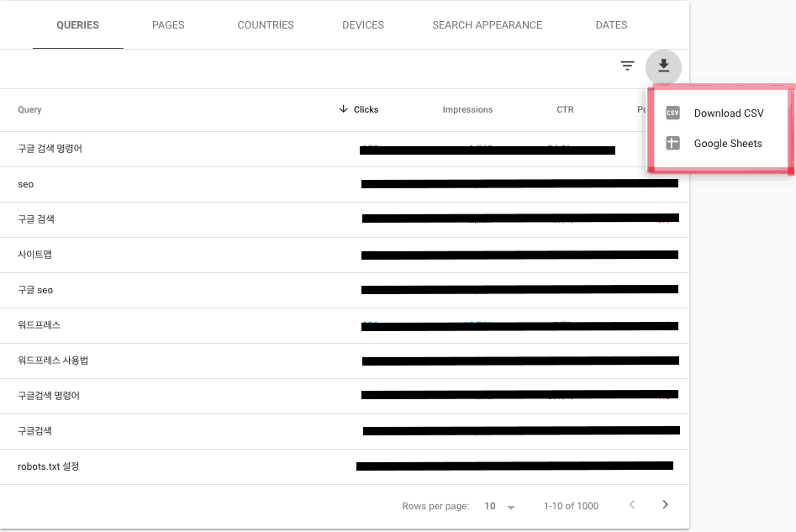
Task: Open the query 'seo' details
Action: click(25, 184)
